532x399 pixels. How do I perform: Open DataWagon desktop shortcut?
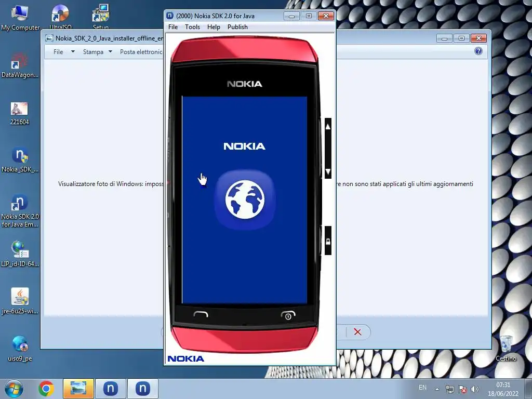pyautogui.click(x=20, y=65)
